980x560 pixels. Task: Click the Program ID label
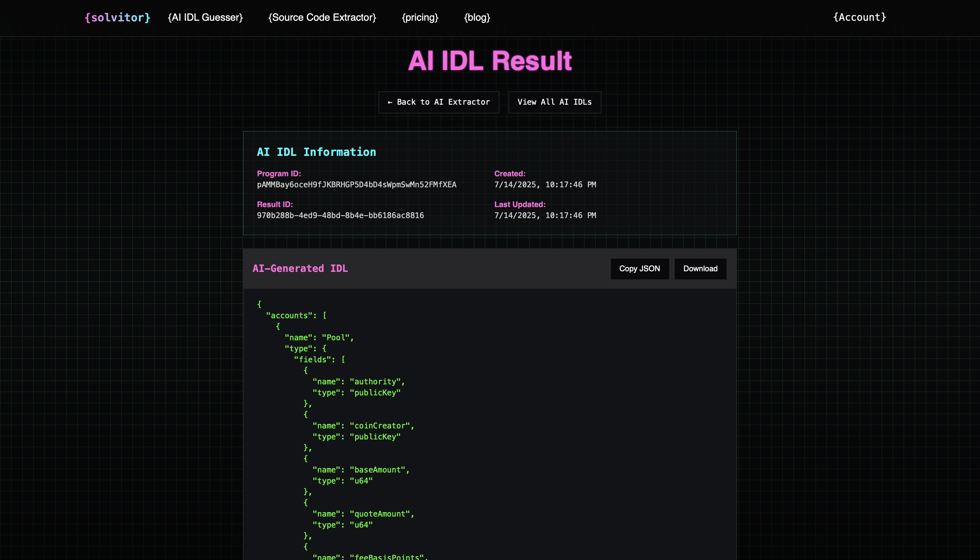click(279, 174)
